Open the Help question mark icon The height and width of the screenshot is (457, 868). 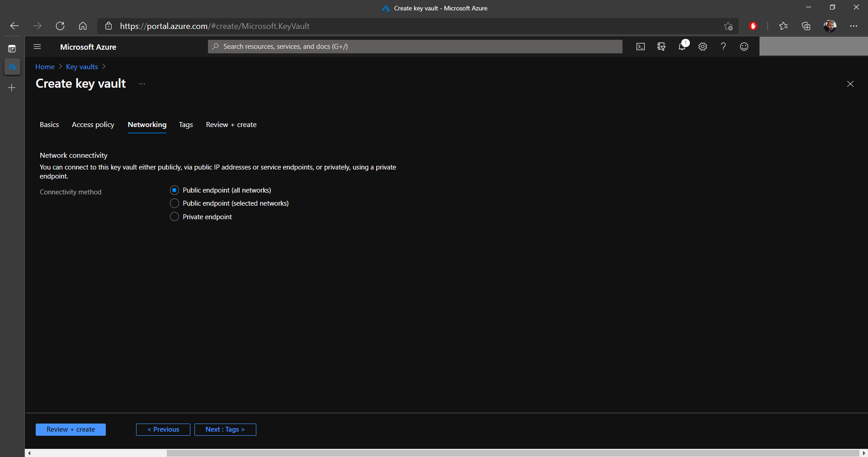723,47
